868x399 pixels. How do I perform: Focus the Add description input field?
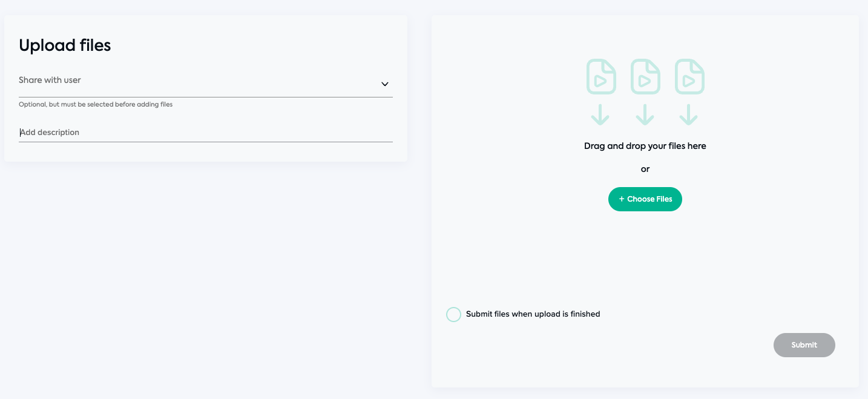[206, 132]
